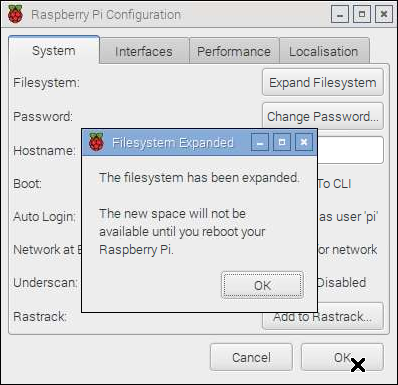Close the Filesystem Expanded dialog
The width and height of the screenshot is (398, 385).
[x=304, y=142]
